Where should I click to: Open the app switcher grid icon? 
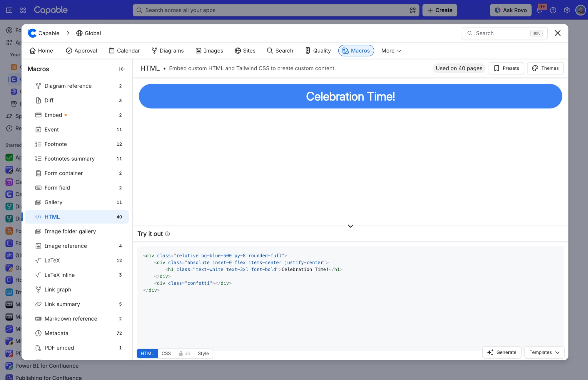coord(23,10)
